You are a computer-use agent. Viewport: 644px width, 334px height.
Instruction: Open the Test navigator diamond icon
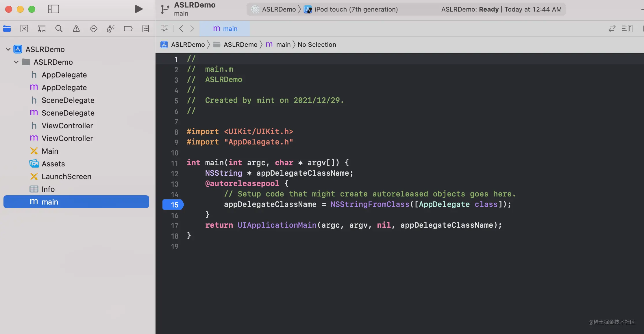(x=94, y=29)
